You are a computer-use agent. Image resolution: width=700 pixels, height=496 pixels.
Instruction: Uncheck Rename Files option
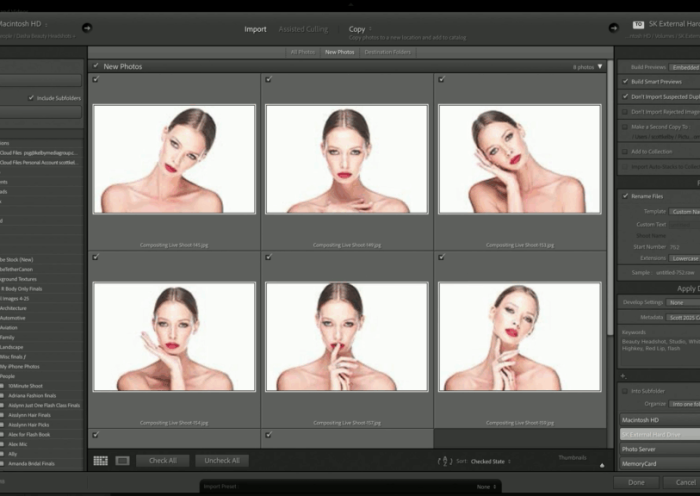(626, 196)
